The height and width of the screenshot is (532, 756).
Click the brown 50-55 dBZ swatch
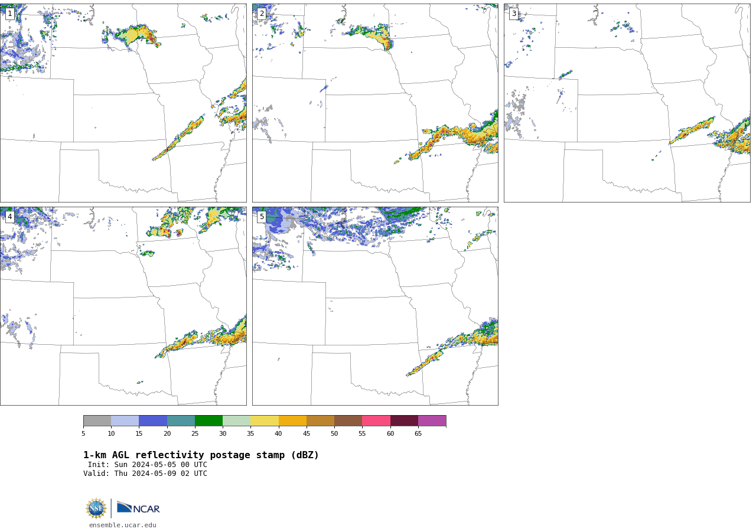[x=348, y=421]
